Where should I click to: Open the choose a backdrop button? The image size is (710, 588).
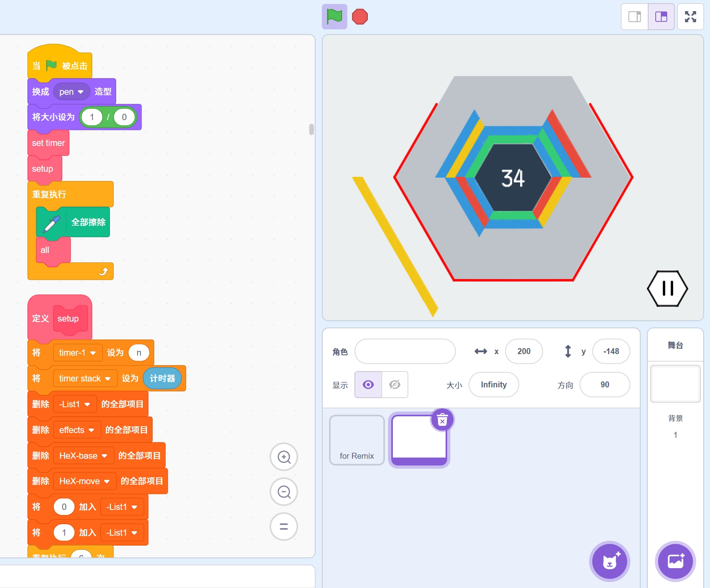[x=675, y=561]
